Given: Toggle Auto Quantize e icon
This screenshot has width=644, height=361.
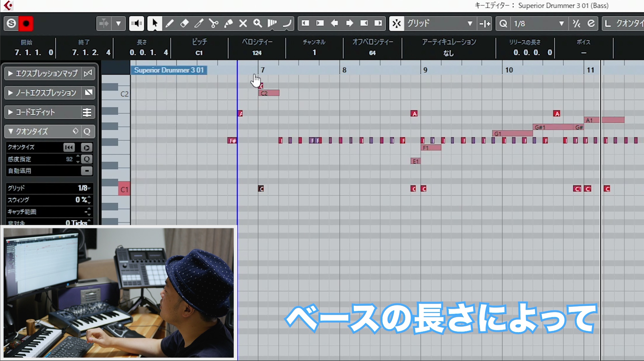Looking at the screenshot, I should 591,23.
